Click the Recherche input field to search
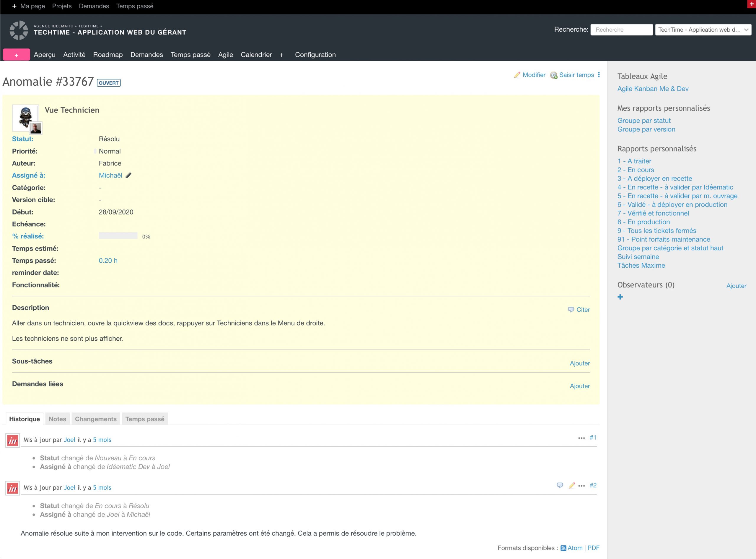This screenshot has height=559, width=756. [620, 29]
